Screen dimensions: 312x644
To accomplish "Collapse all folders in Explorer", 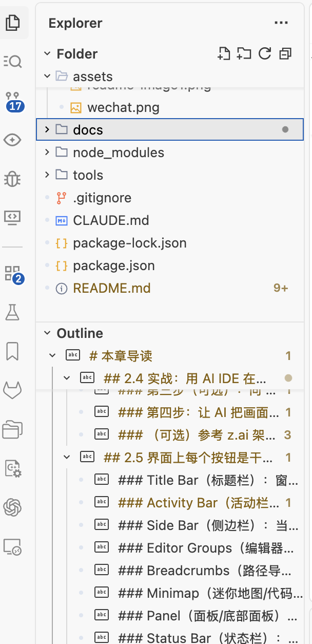I will coord(285,54).
